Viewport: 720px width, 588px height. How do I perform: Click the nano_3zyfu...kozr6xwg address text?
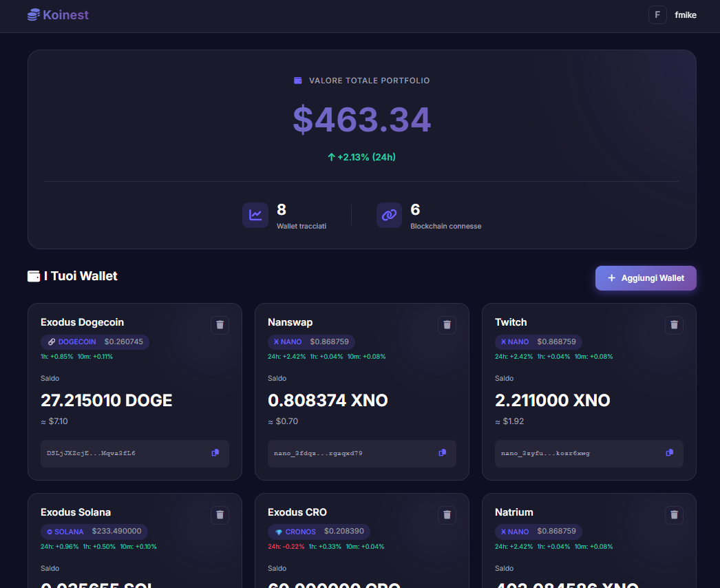[546, 454]
